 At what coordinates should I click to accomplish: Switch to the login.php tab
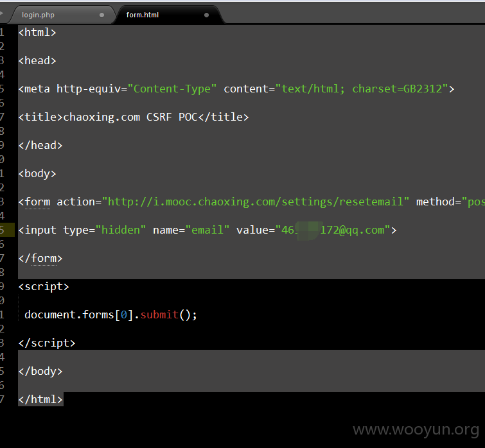click(x=38, y=15)
